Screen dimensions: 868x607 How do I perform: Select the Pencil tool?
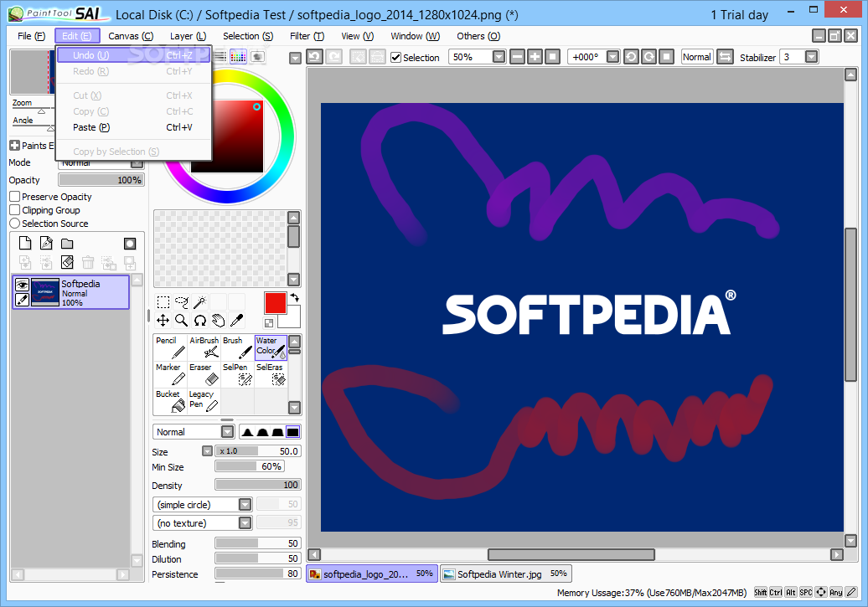point(171,347)
